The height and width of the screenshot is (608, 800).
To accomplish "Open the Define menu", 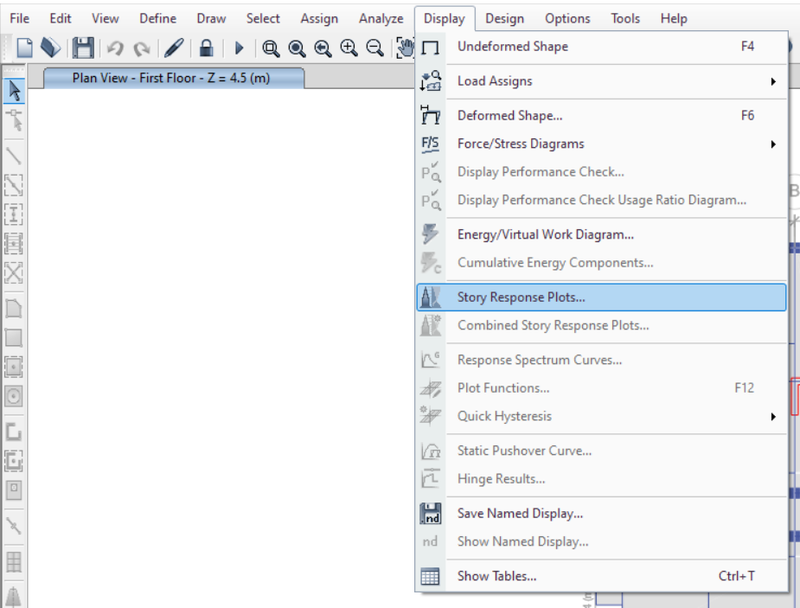I will (x=158, y=18).
